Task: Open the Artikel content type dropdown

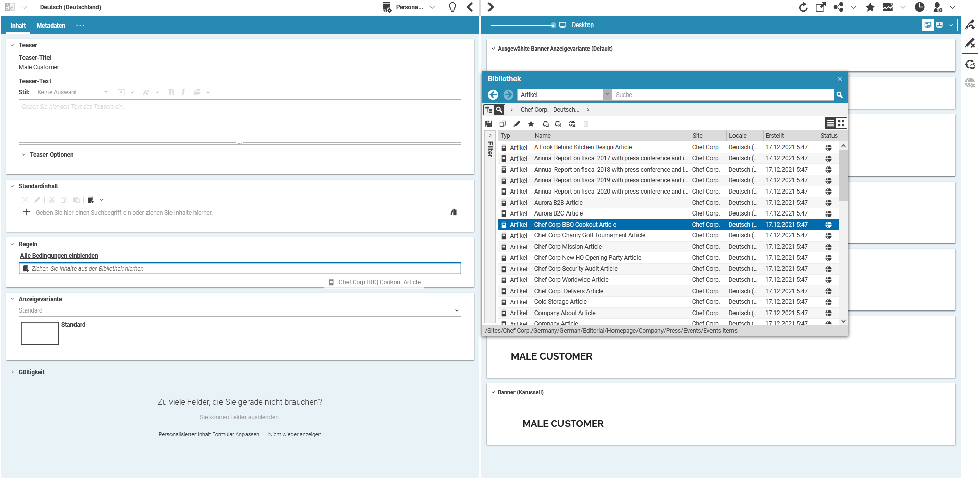Action: click(x=607, y=95)
